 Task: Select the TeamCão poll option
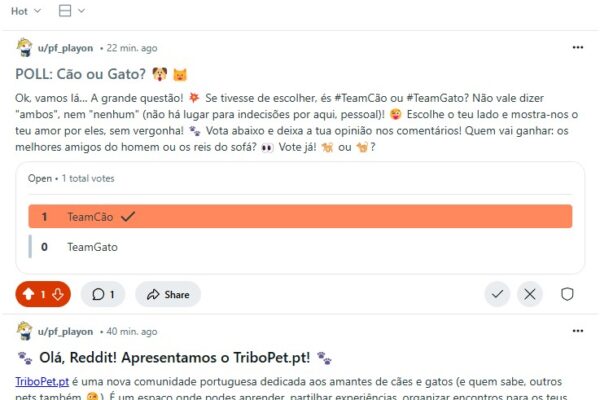pos(300,216)
